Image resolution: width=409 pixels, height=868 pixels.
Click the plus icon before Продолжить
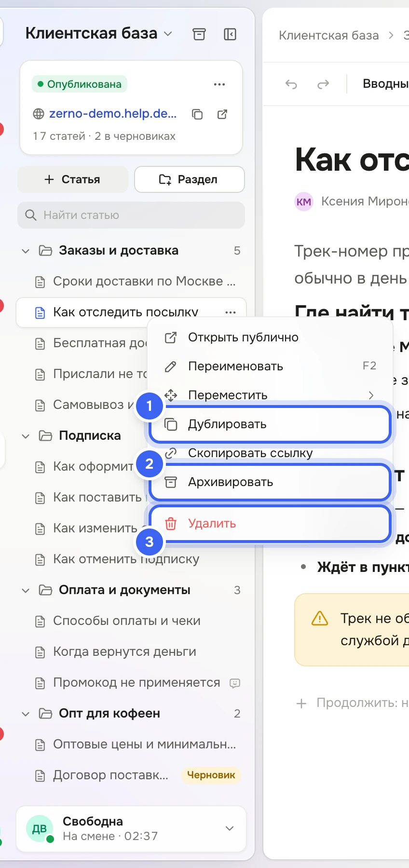[301, 703]
